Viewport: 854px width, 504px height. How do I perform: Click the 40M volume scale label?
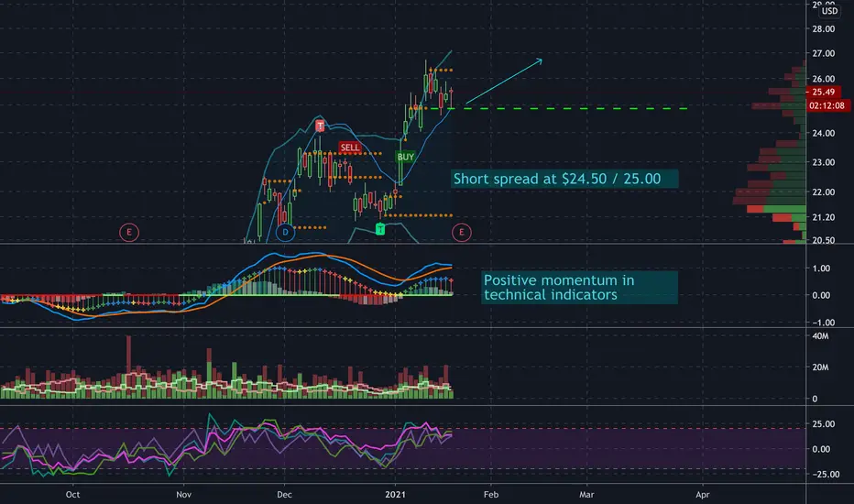[820, 336]
